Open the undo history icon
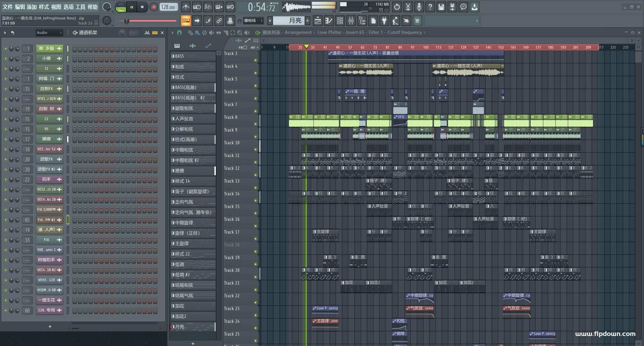The width and height of the screenshot is (644, 346). 397,7
